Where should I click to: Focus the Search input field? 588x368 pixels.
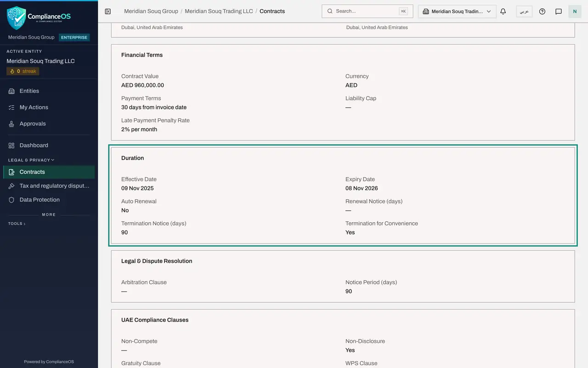click(367, 11)
